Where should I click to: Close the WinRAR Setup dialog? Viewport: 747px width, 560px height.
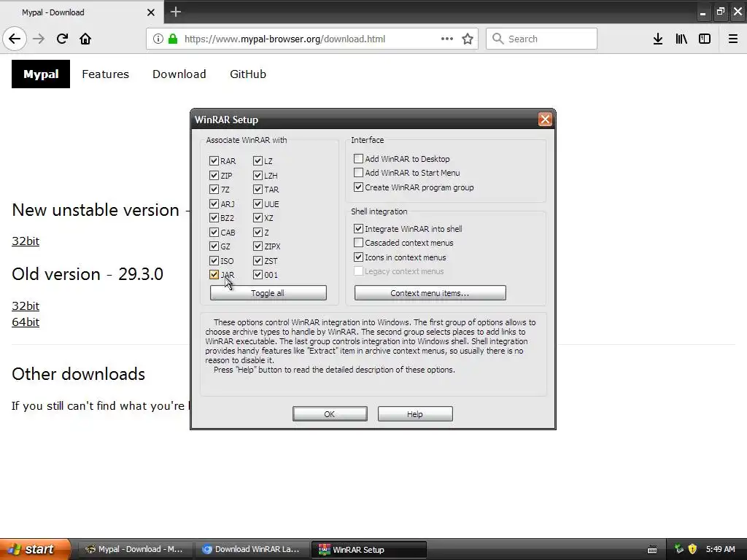(x=544, y=119)
